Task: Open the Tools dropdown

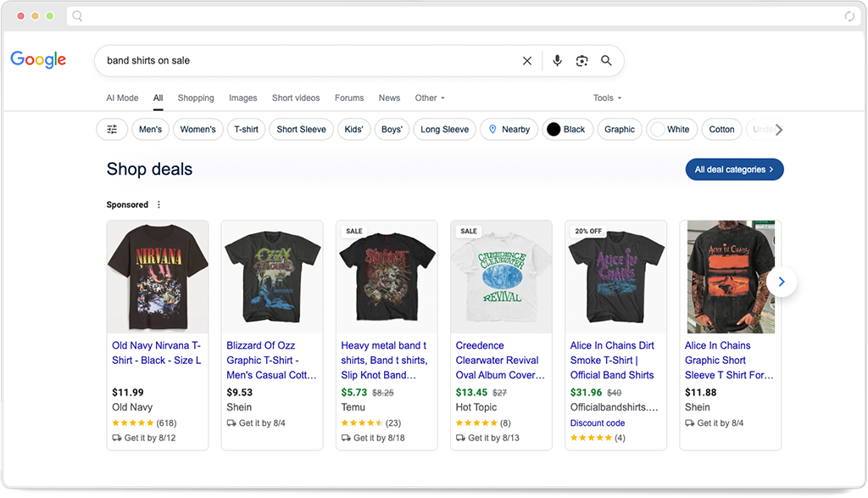Action: tap(607, 98)
